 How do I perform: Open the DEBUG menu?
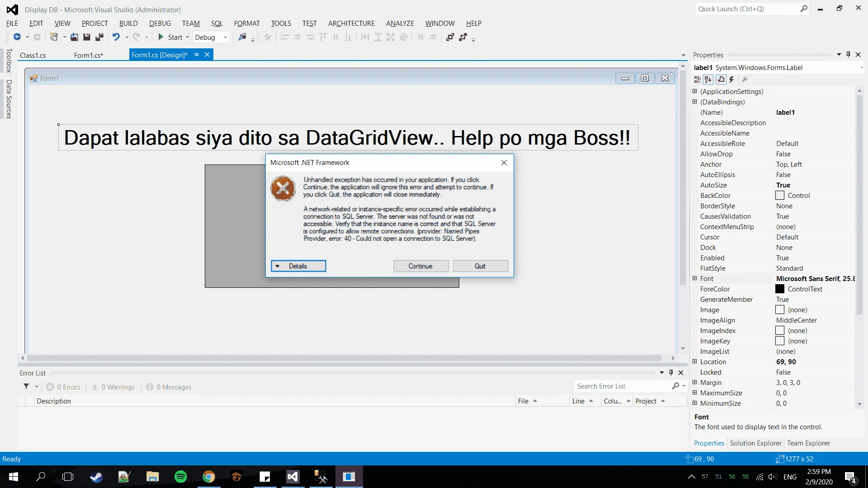pyautogui.click(x=160, y=23)
